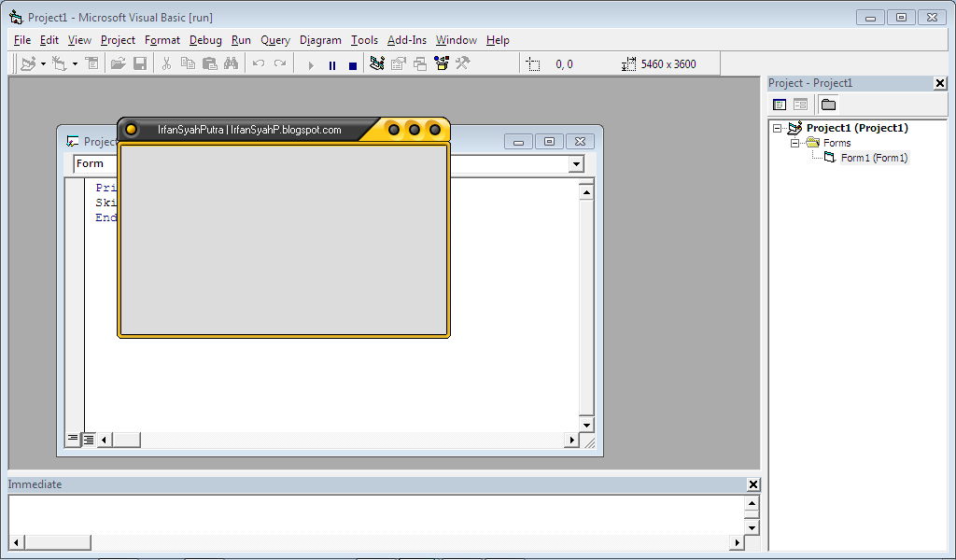Open the Properties Window toolbar icon
Viewport: 956px width, 560px height.
[x=398, y=63]
